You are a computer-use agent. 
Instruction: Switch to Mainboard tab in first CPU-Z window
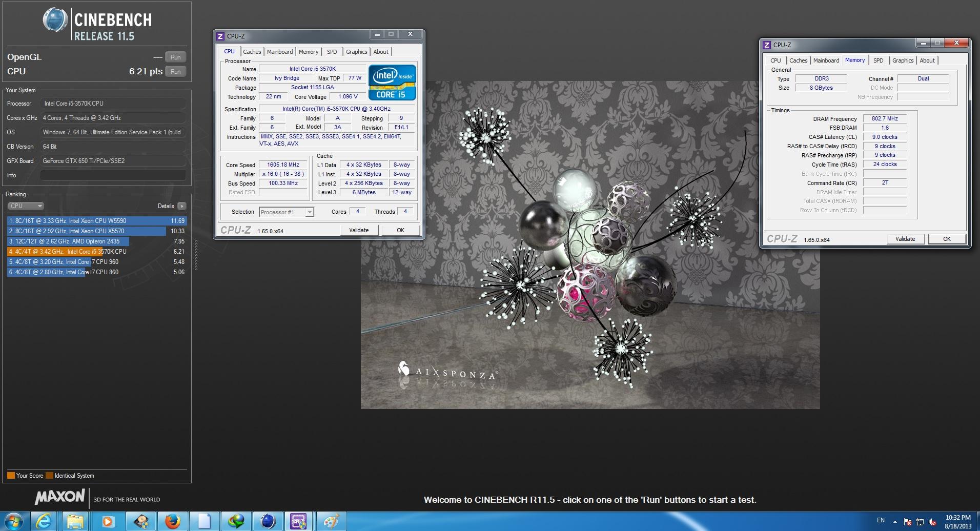[x=280, y=52]
